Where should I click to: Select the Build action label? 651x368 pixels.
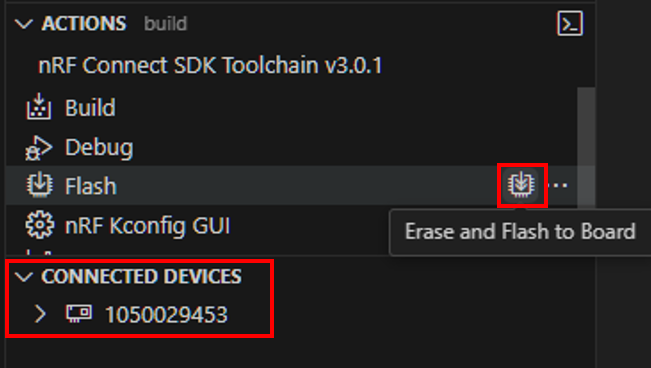[90, 108]
